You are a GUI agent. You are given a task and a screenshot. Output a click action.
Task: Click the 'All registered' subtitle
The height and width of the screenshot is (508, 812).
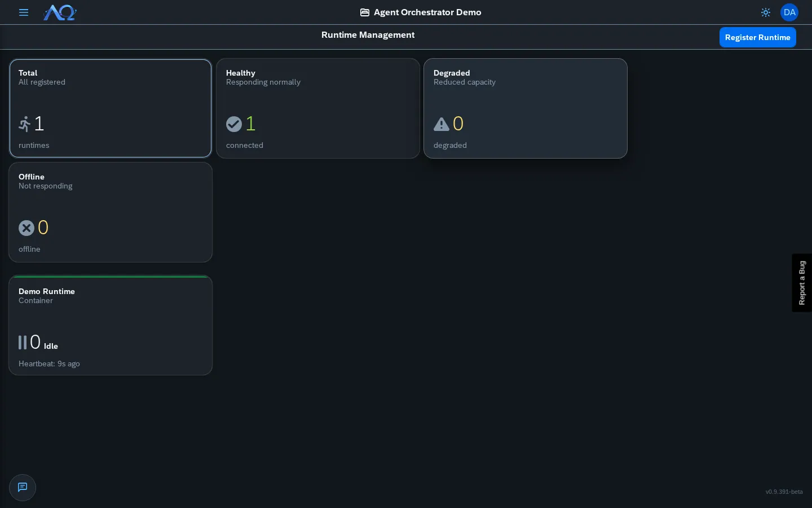(42, 82)
